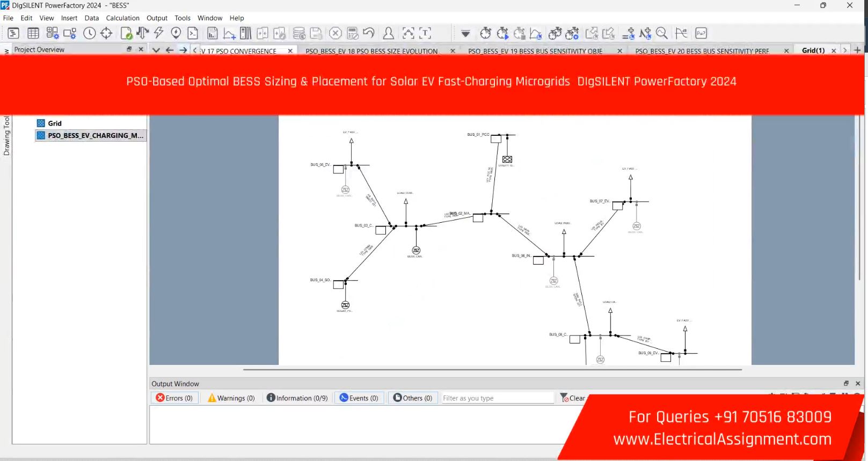Click the crosshair target toolbar icon

coord(106,33)
